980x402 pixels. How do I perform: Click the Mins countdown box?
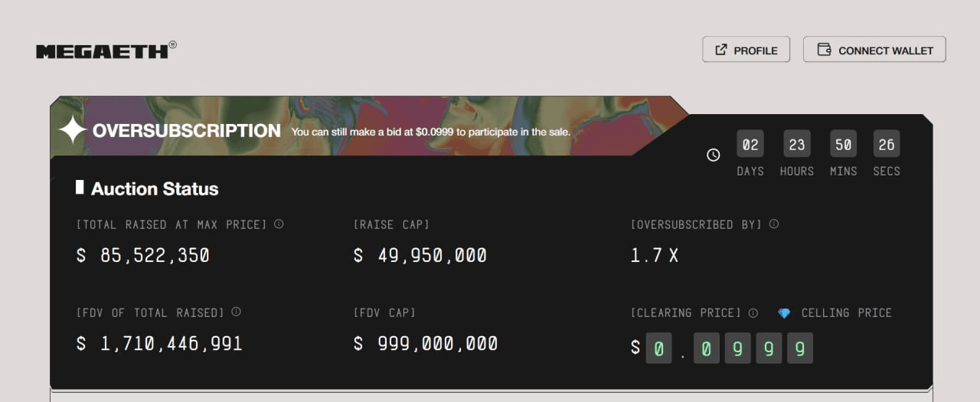tap(844, 144)
